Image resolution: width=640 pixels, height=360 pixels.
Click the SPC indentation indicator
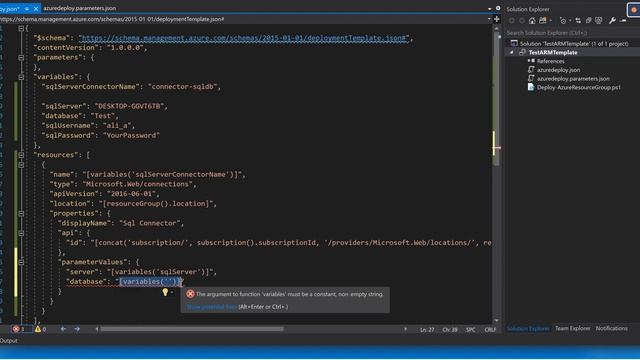(471, 329)
